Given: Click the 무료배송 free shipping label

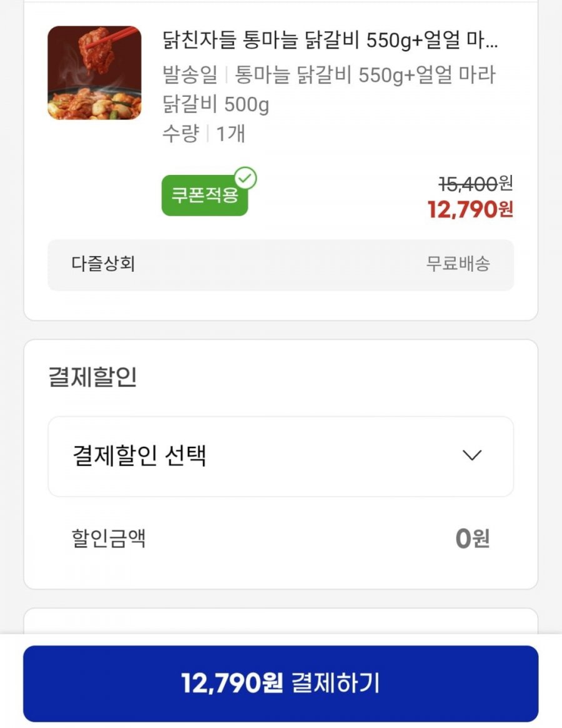Looking at the screenshot, I should 458,264.
